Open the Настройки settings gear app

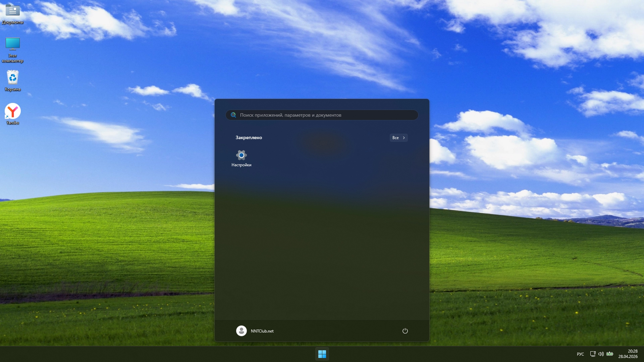coord(241,156)
